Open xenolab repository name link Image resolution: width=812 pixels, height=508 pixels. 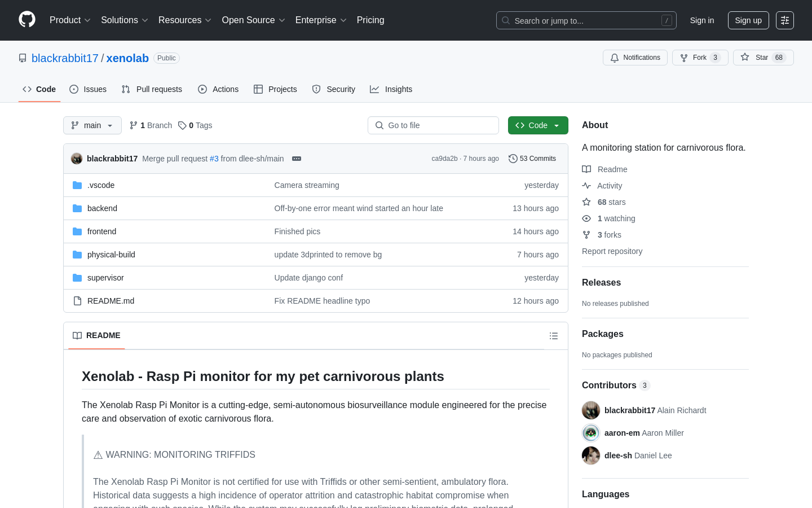click(x=127, y=58)
